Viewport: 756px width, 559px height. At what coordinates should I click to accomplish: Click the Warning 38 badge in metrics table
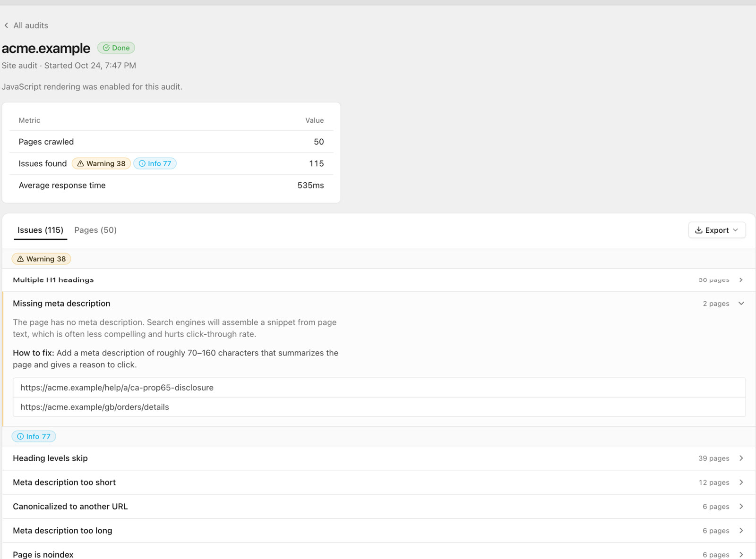[101, 163]
